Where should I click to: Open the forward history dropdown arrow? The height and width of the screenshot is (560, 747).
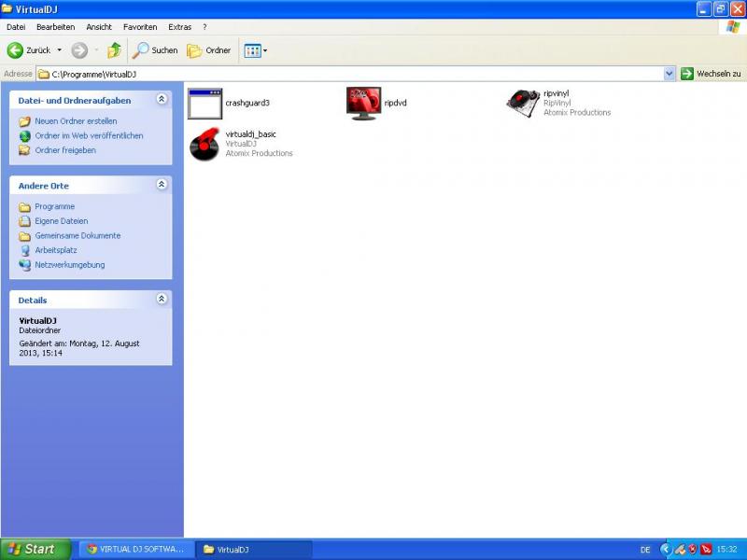tap(97, 50)
